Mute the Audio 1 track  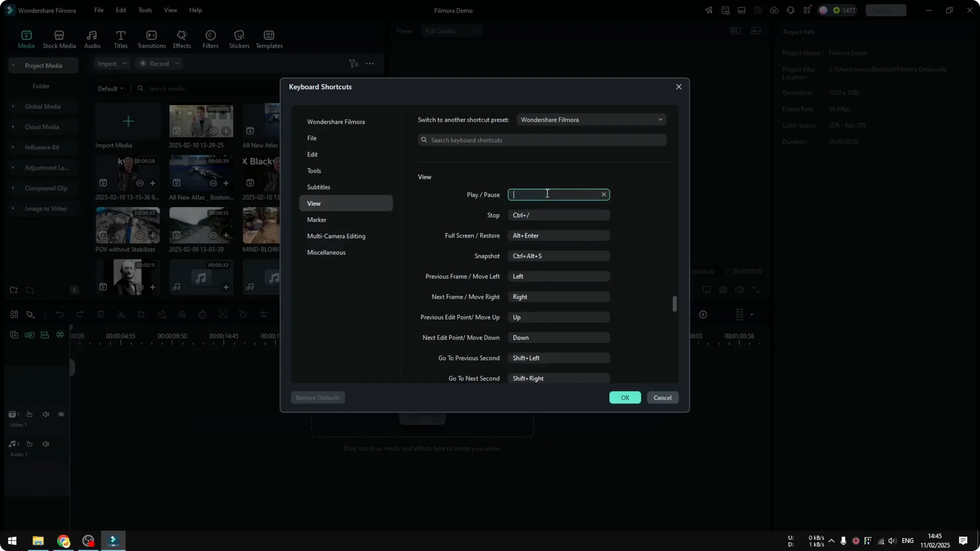click(x=46, y=444)
